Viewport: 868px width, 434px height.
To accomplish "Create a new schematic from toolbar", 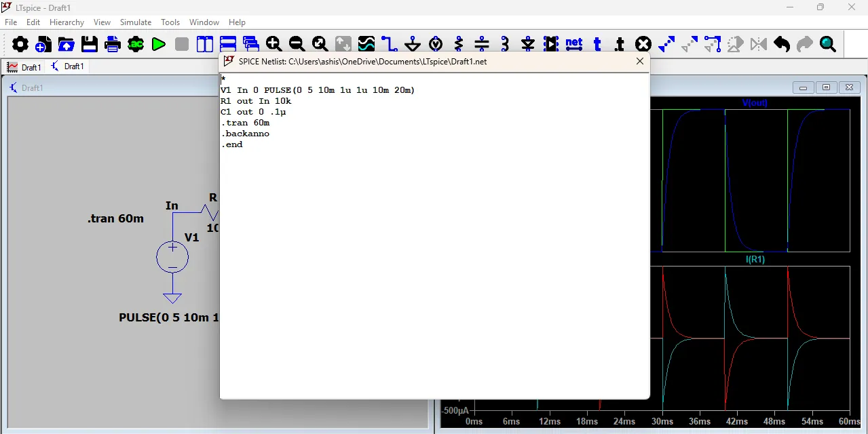I will (43, 44).
